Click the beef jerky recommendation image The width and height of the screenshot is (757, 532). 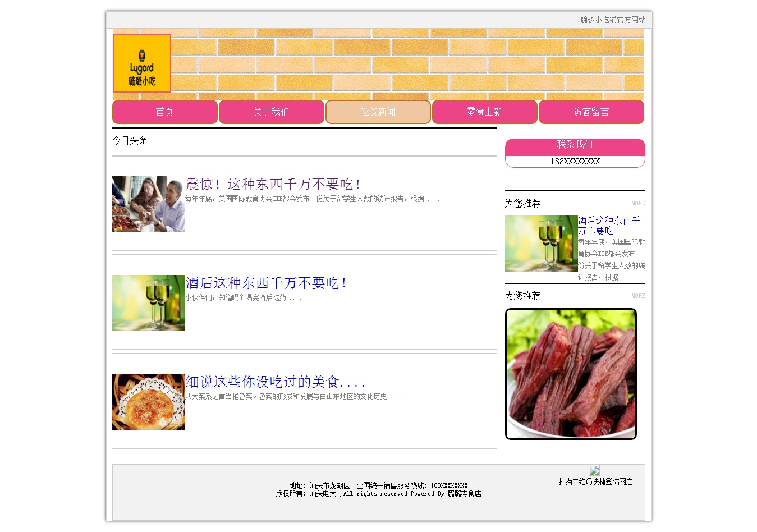571,374
